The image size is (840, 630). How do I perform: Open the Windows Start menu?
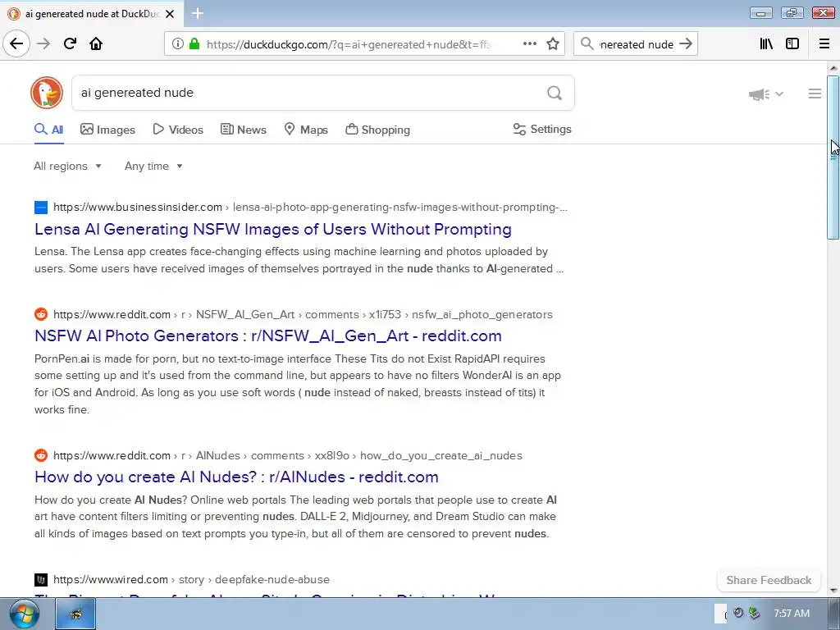tap(24, 614)
